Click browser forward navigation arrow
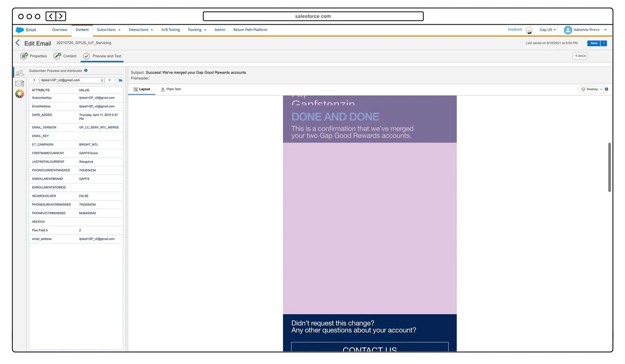Image resolution: width=625 pixels, height=364 pixels. click(61, 16)
